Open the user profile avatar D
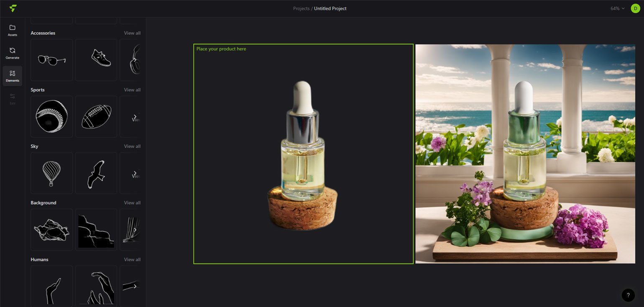Viewport: 644px width, 307px height. pyautogui.click(x=635, y=8)
